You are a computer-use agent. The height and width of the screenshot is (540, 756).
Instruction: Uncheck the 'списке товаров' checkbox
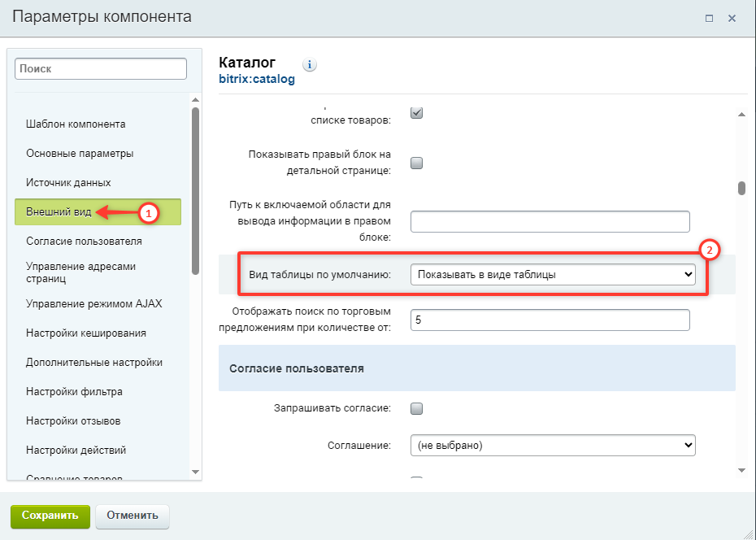pos(416,113)
